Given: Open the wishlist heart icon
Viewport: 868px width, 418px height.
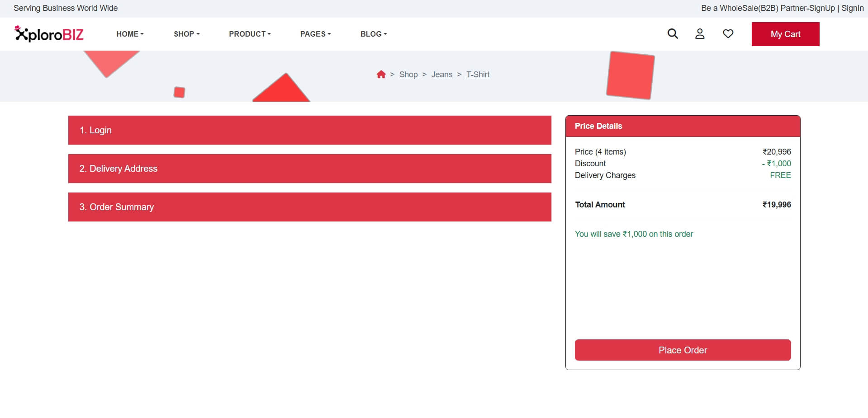Looking at the screenshot, I should pos(728,33).
